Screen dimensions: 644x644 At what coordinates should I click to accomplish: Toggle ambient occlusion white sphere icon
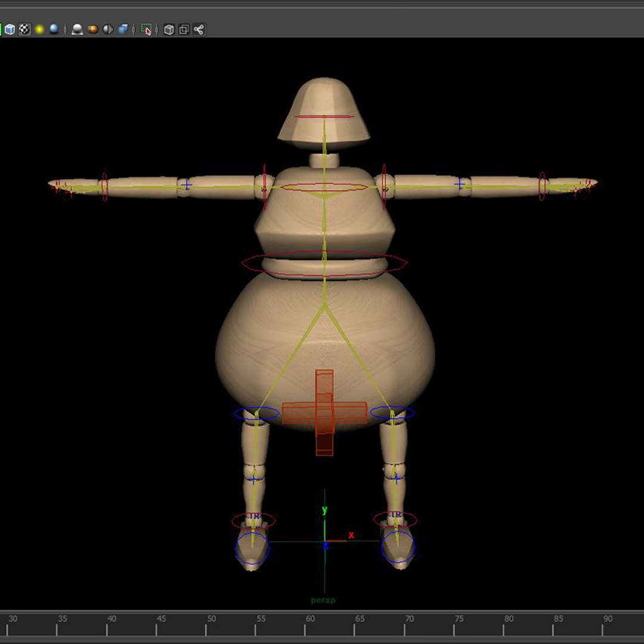[77, 29]
